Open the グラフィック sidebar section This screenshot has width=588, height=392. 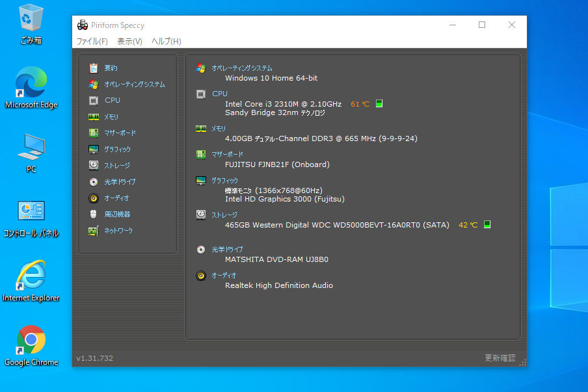point(117,149)
